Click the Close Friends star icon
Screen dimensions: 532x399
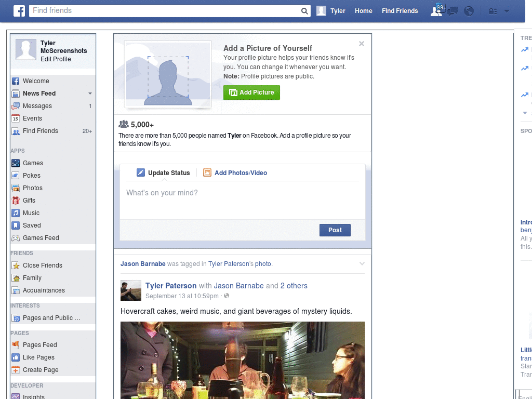coord(16,265)
